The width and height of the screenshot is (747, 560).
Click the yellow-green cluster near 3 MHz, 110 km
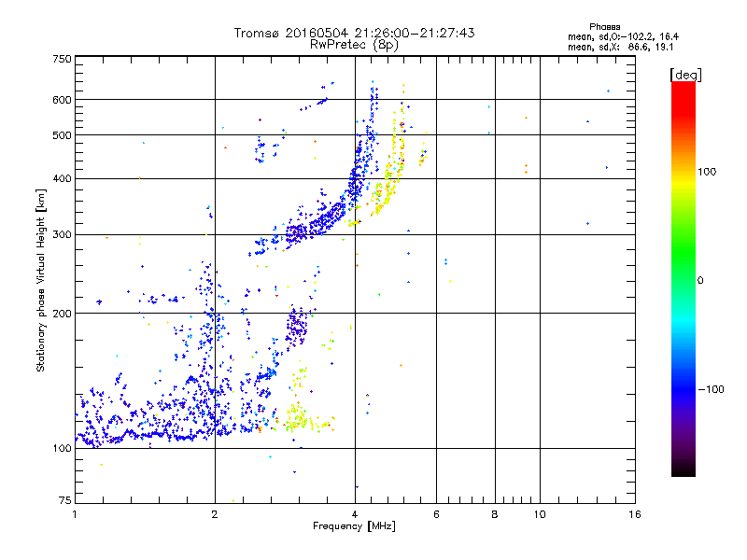coord(298,419)
